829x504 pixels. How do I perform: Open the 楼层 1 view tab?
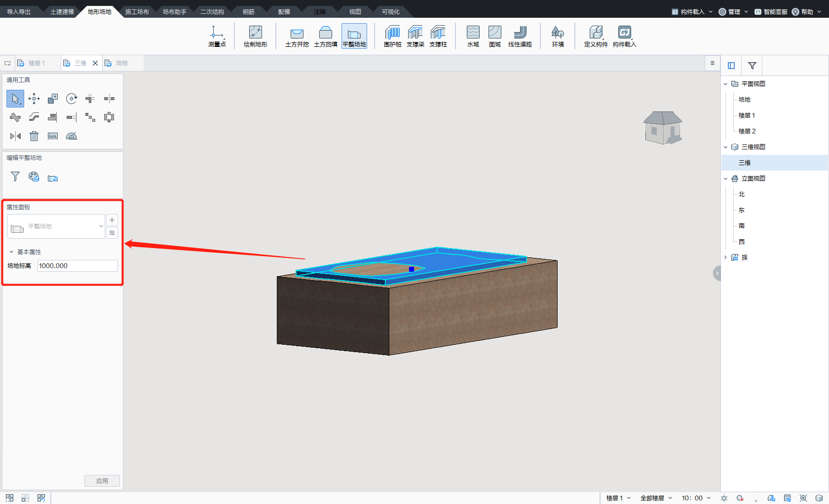click(37, 63)
